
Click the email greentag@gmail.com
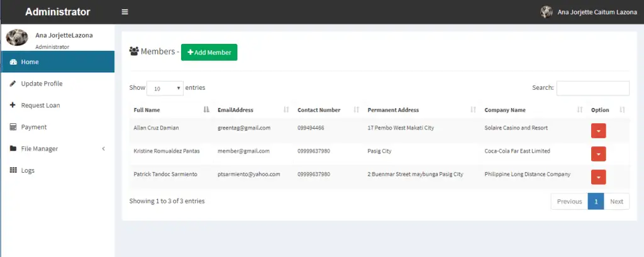[x=244, y=128]
